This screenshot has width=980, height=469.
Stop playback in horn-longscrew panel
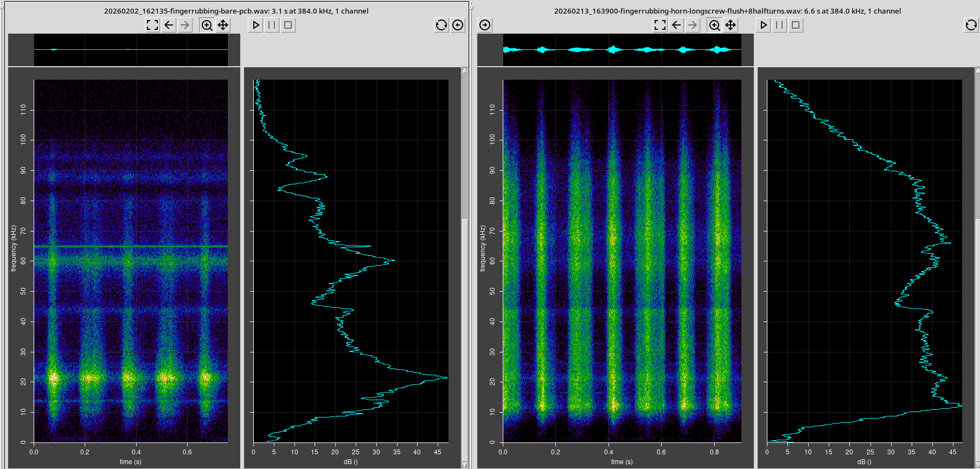point(796,25)
